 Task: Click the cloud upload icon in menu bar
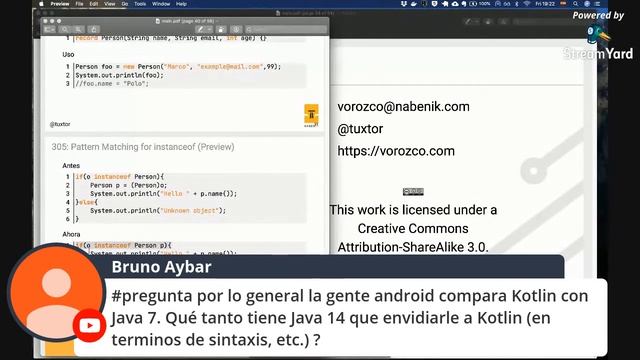pyautogui.click(x=455, y=4)
